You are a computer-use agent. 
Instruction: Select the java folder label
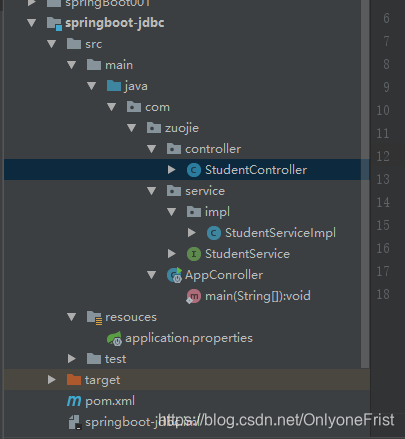click(x=136, y=86)
